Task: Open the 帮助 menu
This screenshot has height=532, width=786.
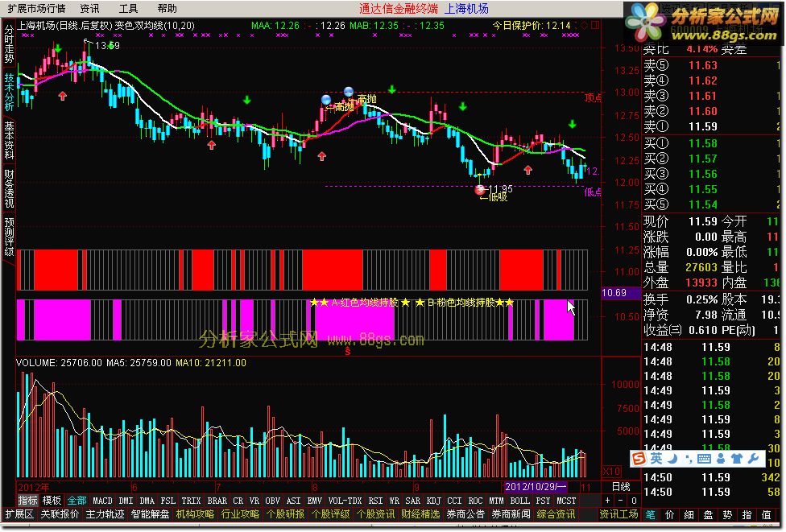Action: (x=167, y=8)
